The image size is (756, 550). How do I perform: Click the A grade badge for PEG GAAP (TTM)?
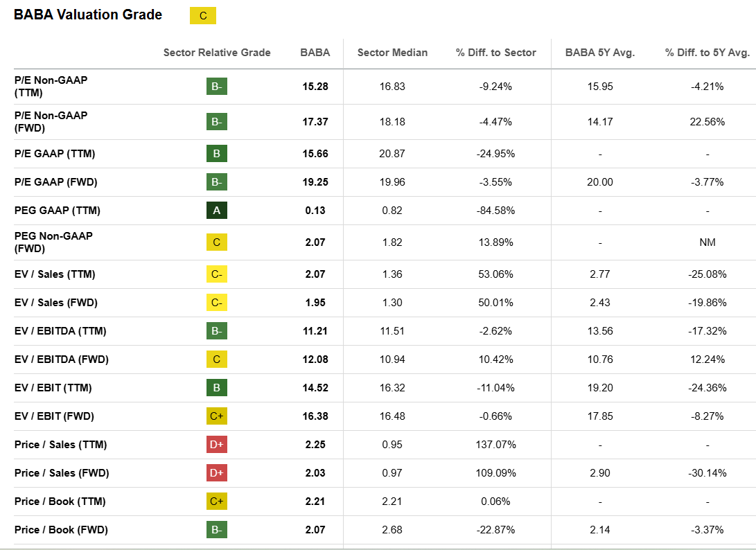[x=217, y=211]
